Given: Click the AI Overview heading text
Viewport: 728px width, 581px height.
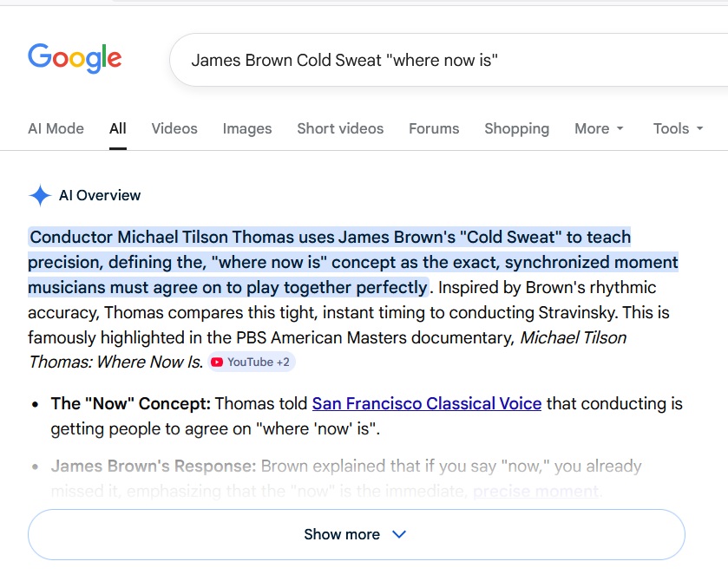Looking at the screenshot, I should coord(100,195).
